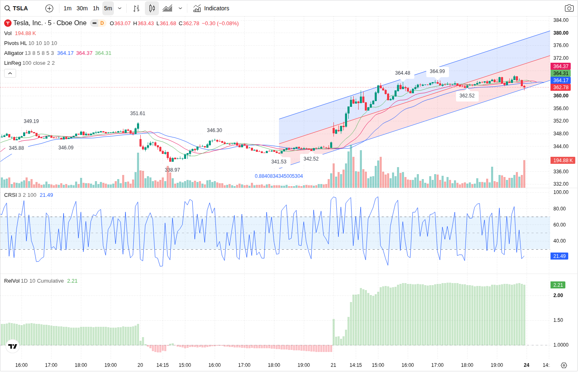Image resolution: width=586 pixels, height=392 pixels.
Task: Click bold date 24 on time axis
Action: [x=527, y=365]
